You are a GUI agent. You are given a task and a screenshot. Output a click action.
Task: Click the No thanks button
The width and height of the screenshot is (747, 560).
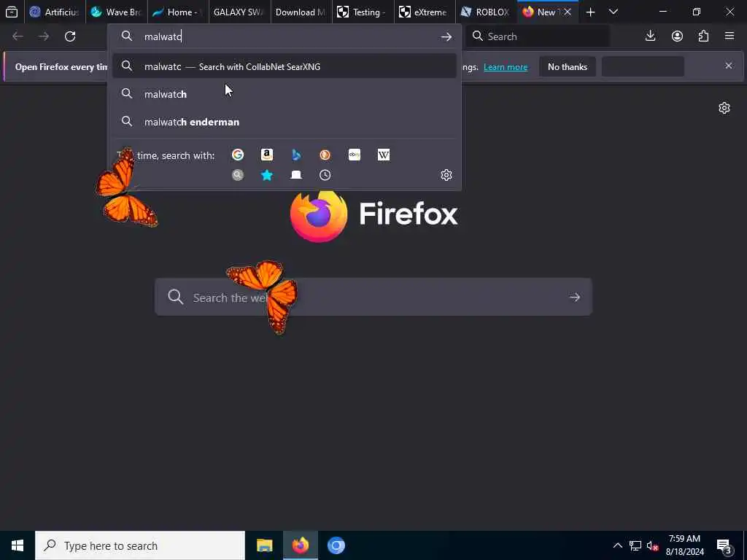[568, 66]
